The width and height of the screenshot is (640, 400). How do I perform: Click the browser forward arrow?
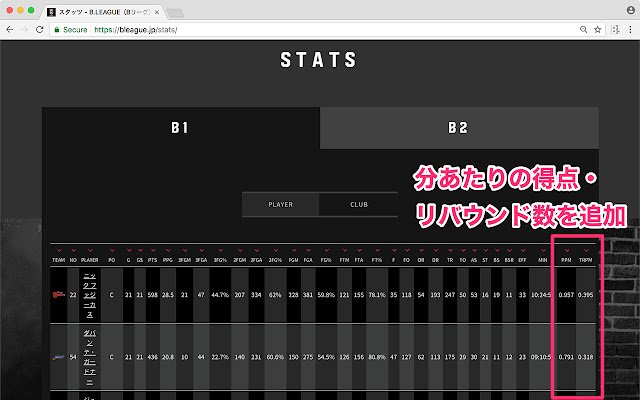24,30
